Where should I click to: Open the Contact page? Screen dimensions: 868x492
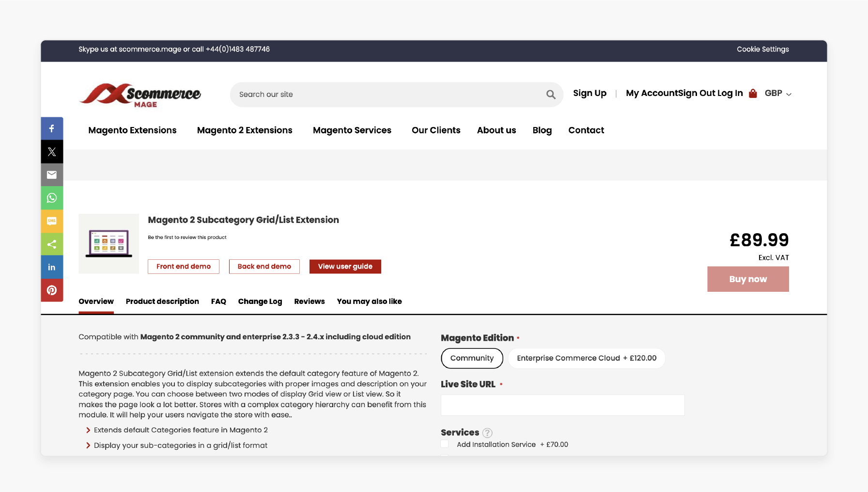pos(586,130)
